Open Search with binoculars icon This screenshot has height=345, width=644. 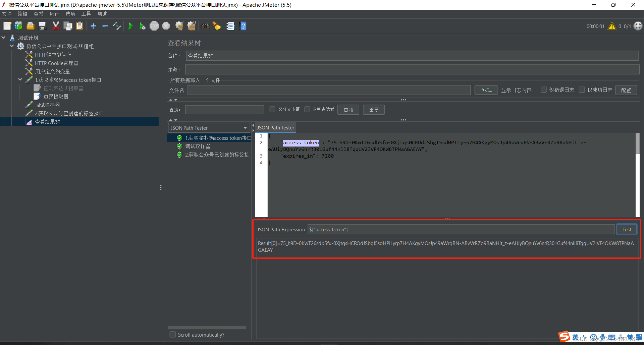point(205,26)
